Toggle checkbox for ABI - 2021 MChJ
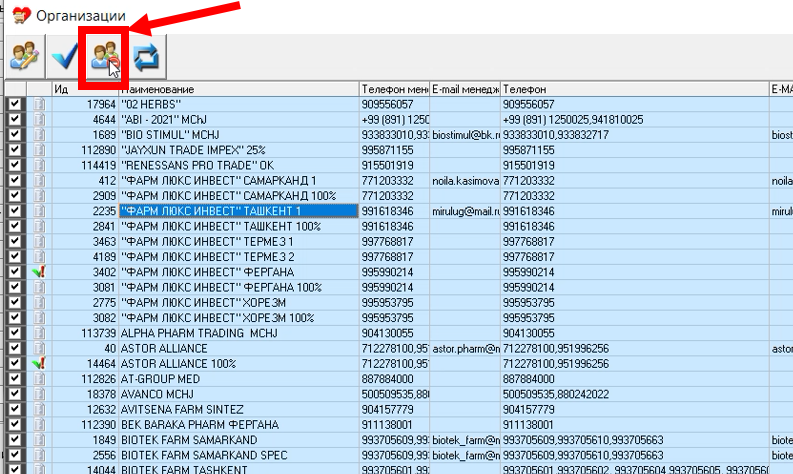The width and height of the screenshot is (793, 474). click(15, 119)
